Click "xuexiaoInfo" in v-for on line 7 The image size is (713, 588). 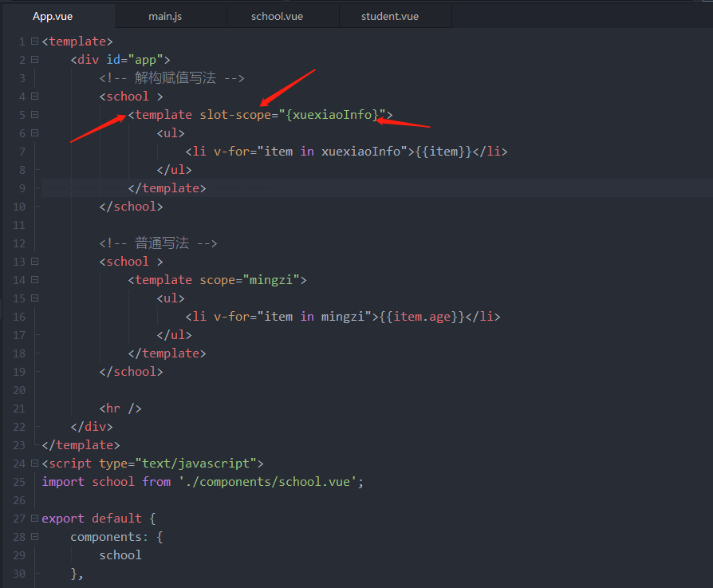[x=360, y=152]
